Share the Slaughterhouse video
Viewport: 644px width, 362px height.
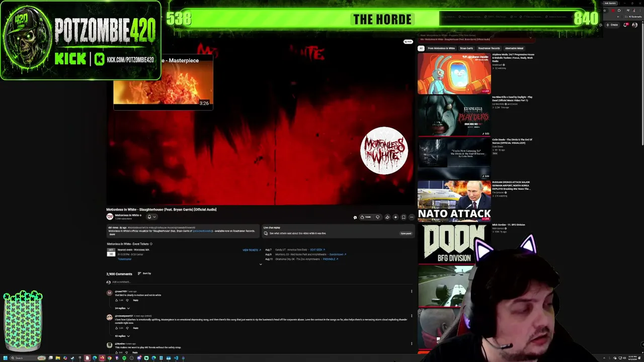(387, 217)
